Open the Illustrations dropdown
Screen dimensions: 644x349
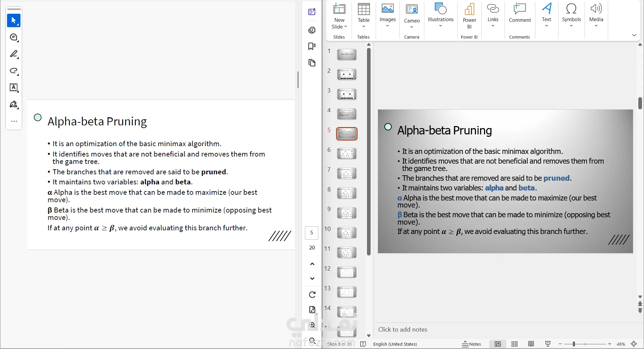440,26
